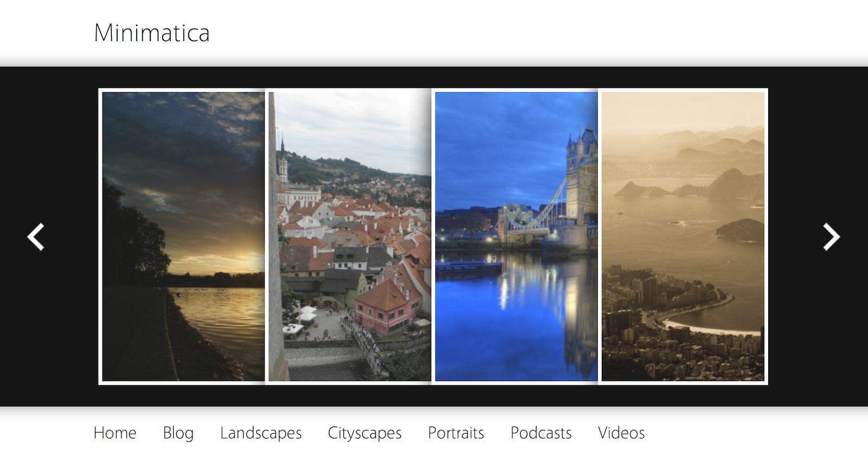The image size is (868, 458).
Task: Click the first image in the slider
Action: [x=183, y=236]
